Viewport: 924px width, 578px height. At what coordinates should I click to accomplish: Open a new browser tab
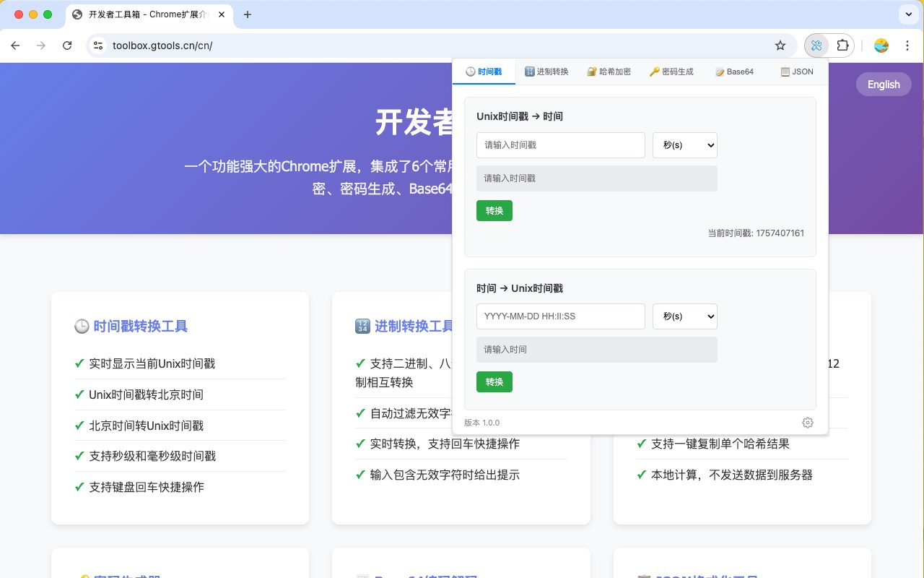(248, 14)
